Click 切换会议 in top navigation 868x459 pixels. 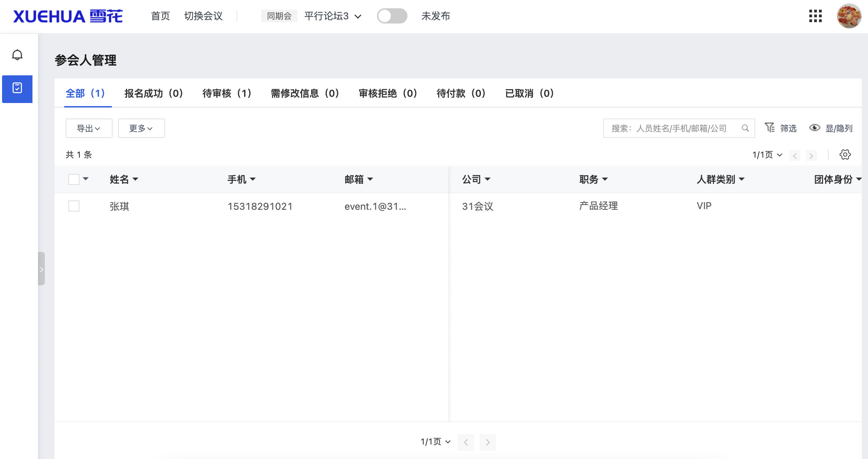coord(203,16)
